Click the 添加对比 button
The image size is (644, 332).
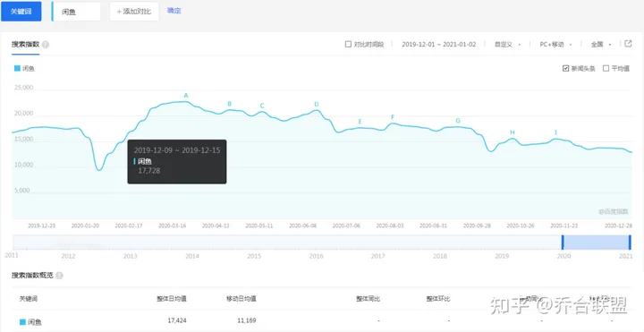134,12
